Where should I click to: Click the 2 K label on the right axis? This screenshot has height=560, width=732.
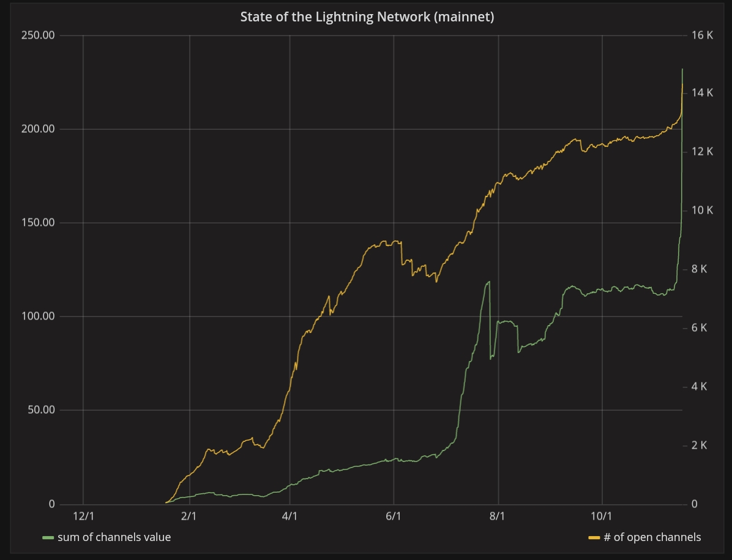699,446
